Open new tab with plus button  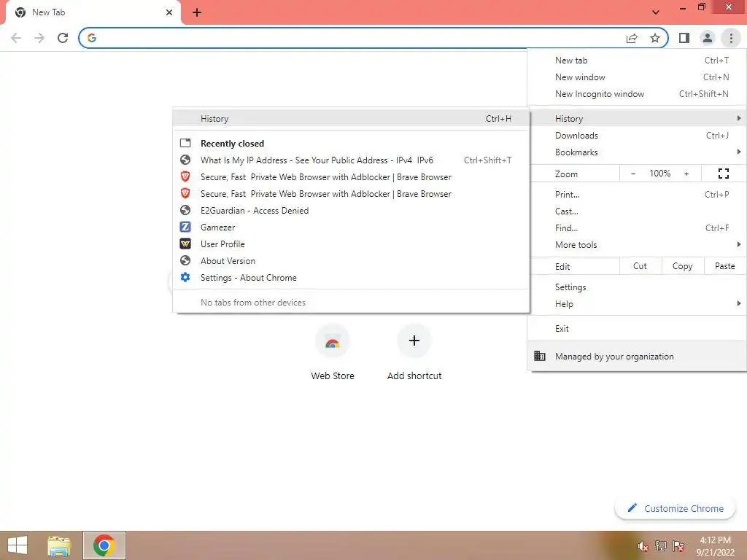tap(197, 12)
